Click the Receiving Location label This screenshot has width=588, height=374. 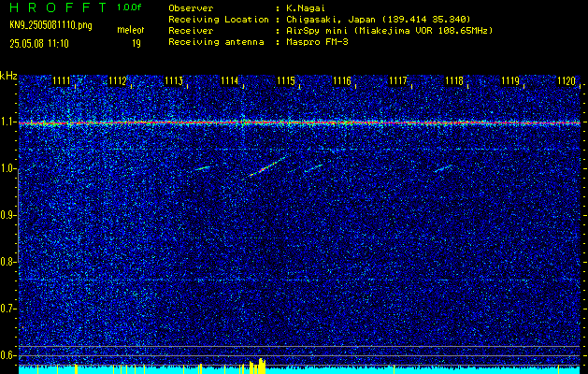click(219, 20)
